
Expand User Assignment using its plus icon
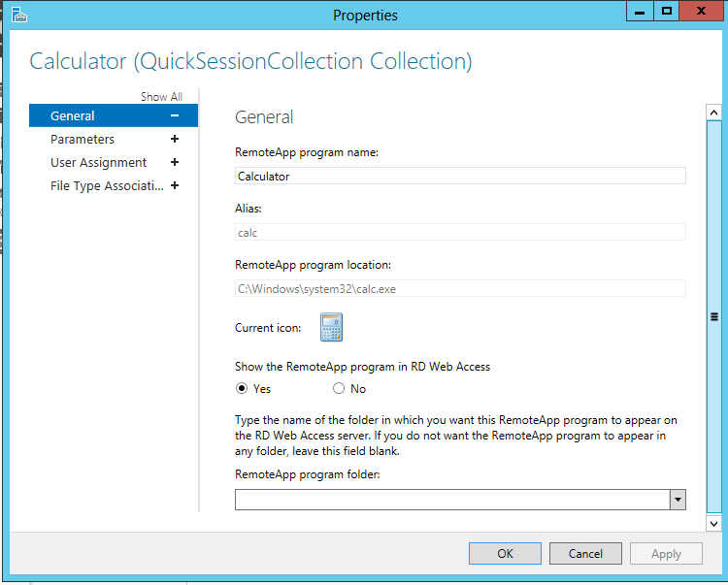(175, 162)
